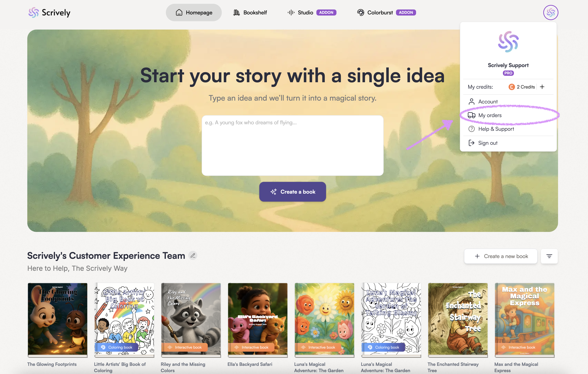Click the Create a book button
588x374 pixels.
pyautogui.click(x=292, y=192)
